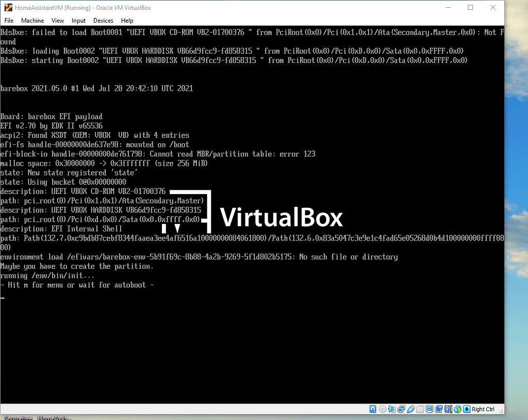Toggle mouse integration via status bar icon

(x=458, y=409)
